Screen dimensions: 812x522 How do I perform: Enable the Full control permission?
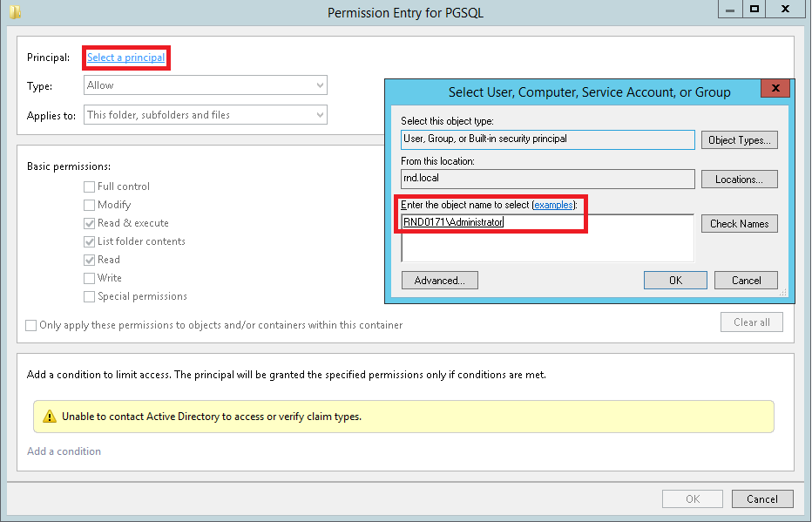pos(89,186)
